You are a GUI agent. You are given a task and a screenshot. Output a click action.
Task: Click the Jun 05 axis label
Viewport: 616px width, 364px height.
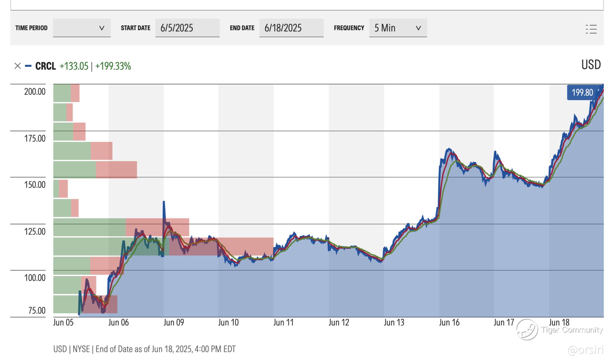click(63, 323)
